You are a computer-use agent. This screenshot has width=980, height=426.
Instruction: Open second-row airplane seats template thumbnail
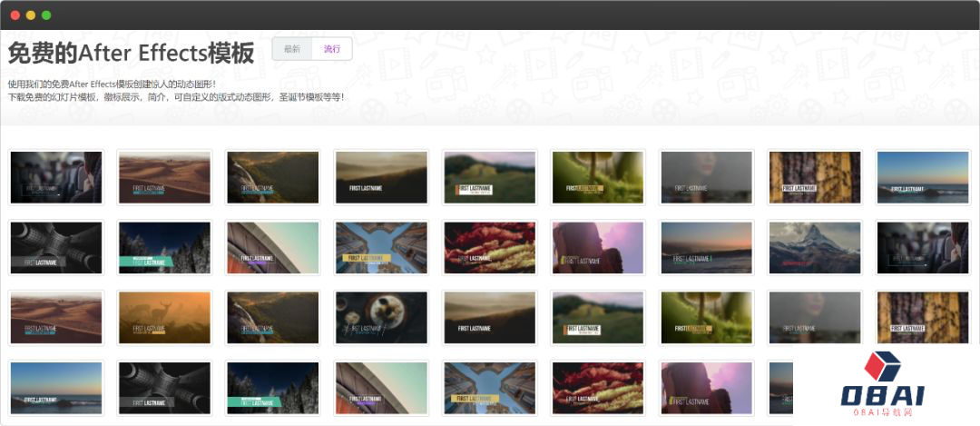point(923,248)
